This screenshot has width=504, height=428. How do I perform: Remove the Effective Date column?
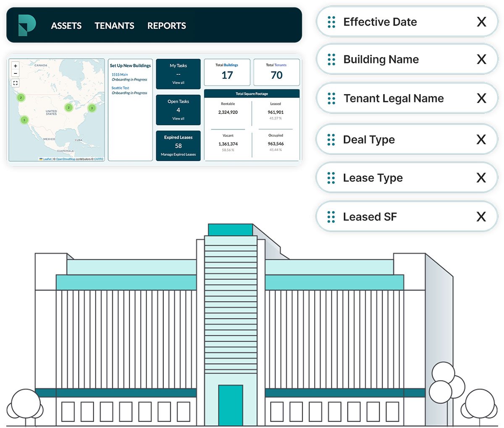point(481,22)
